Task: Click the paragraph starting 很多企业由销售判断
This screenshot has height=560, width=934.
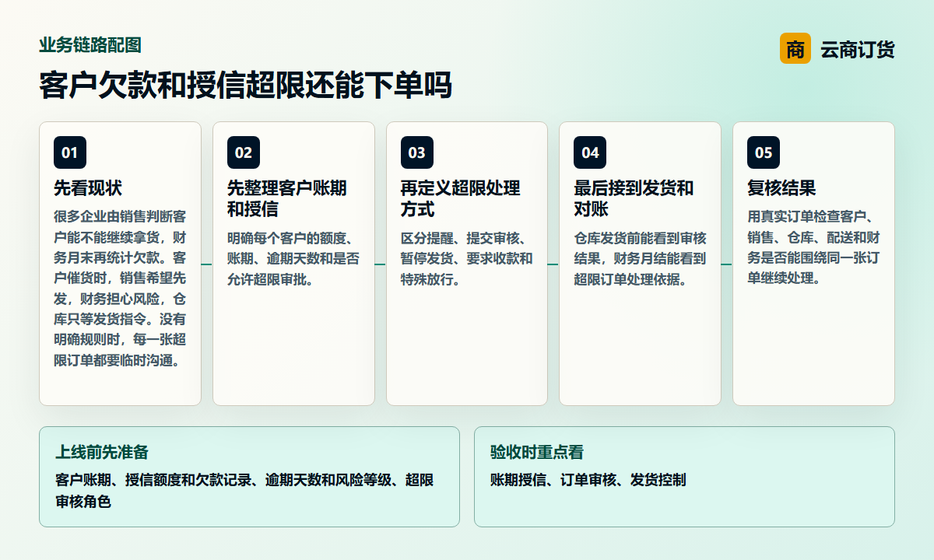Action: pos(120,288)
